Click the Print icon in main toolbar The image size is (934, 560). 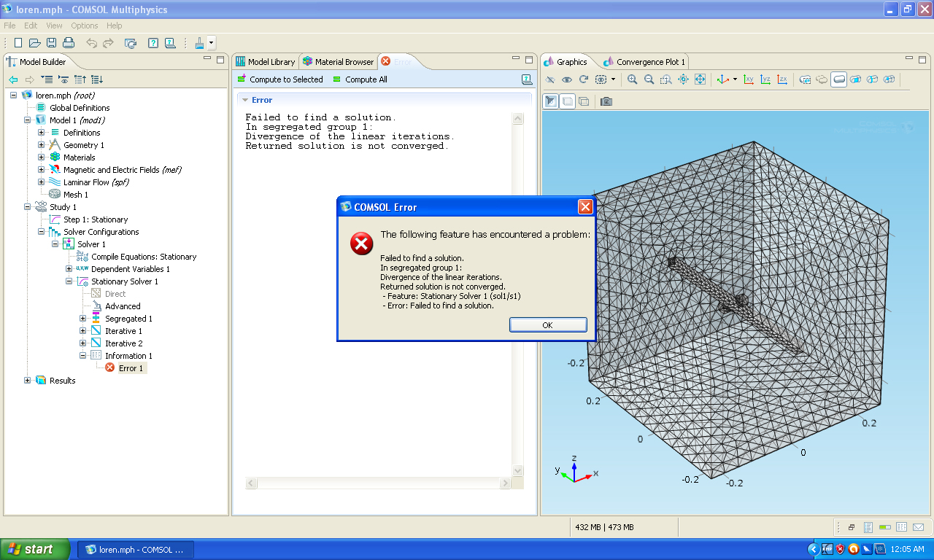pos(69,43)
